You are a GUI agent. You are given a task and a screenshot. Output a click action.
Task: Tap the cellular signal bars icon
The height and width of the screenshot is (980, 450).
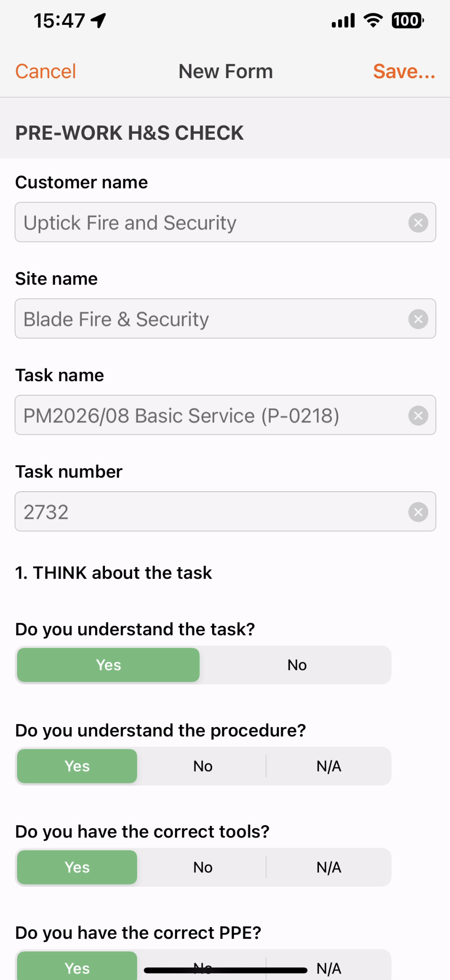[343, 20]
